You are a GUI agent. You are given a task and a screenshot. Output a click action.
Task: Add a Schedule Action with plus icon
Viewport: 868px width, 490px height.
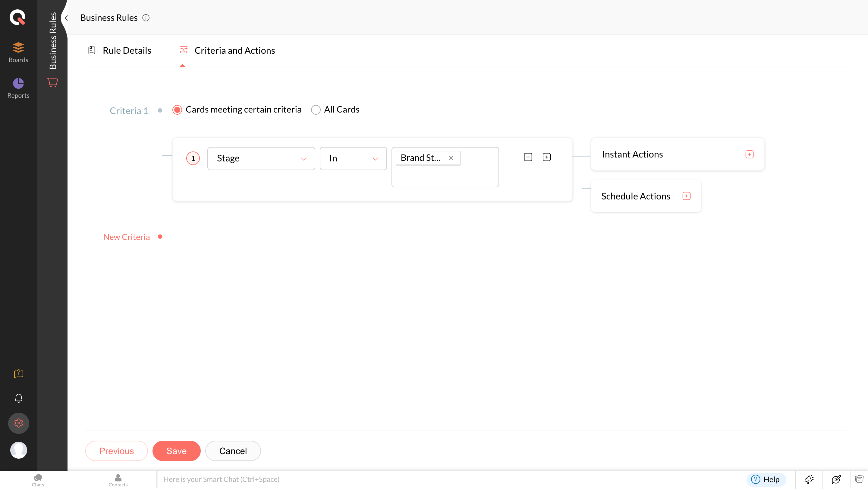[x=686, y=196]
